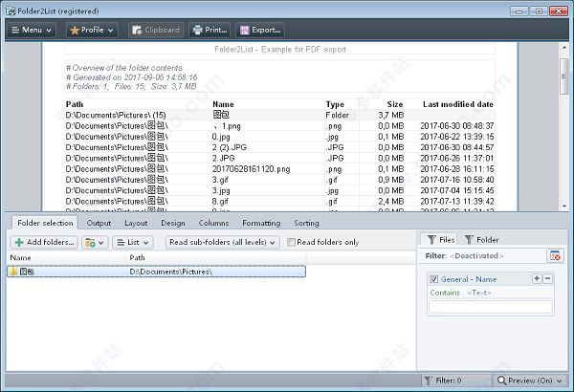
Task: Select the Files filter tab
Action: (440, 240)
